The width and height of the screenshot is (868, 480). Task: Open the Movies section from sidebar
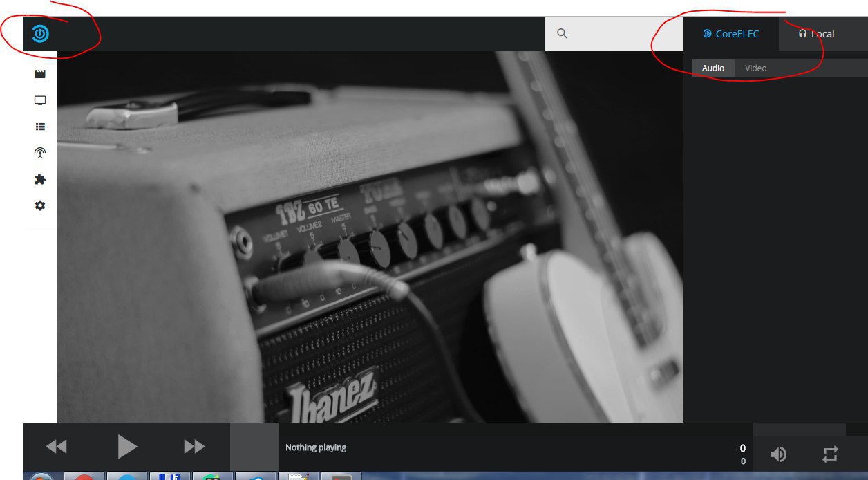point(40,74)
